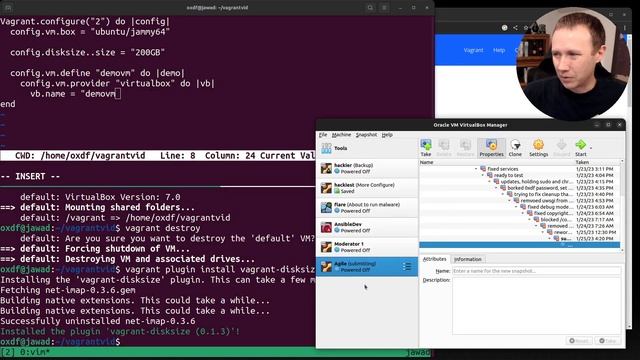Screen dimensions: 640x360
Task: Collapse the 'fixed debug mode' snapshot node
Action: (516, 207)
